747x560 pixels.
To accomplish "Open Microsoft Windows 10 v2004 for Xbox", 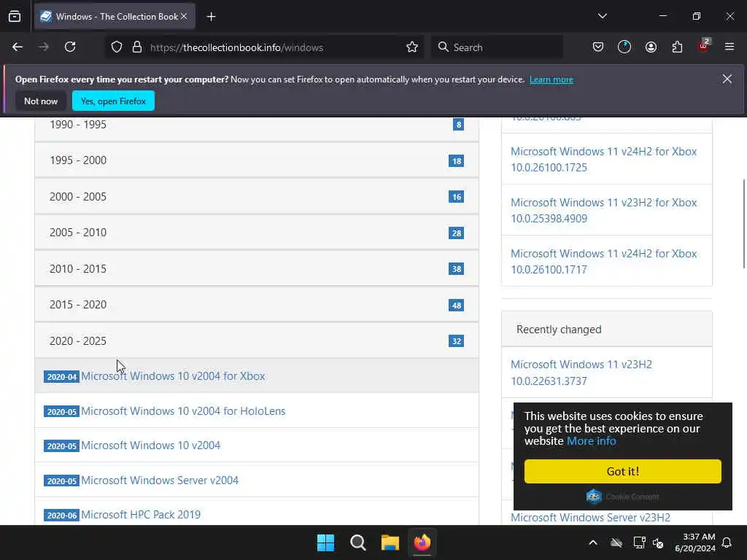I will coord(173,376).
